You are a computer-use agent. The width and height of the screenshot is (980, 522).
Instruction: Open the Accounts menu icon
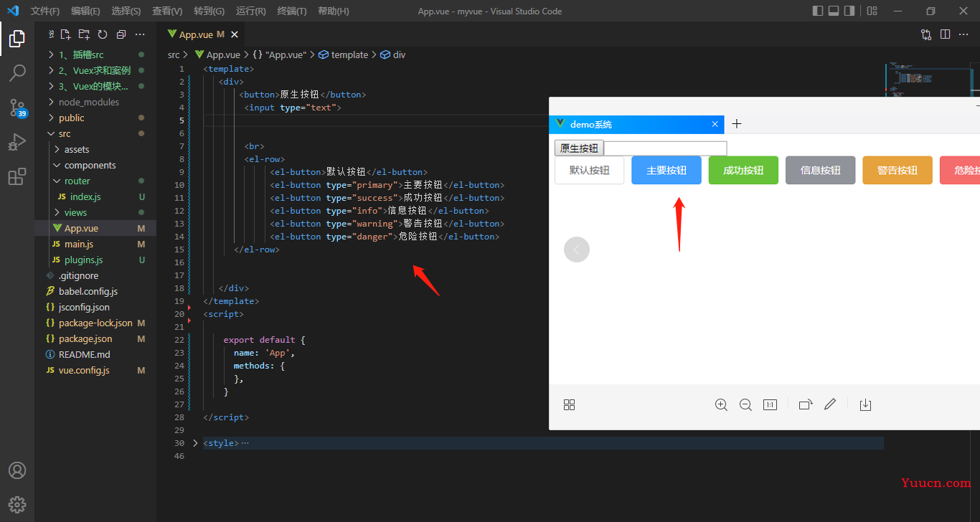point(17,470)
